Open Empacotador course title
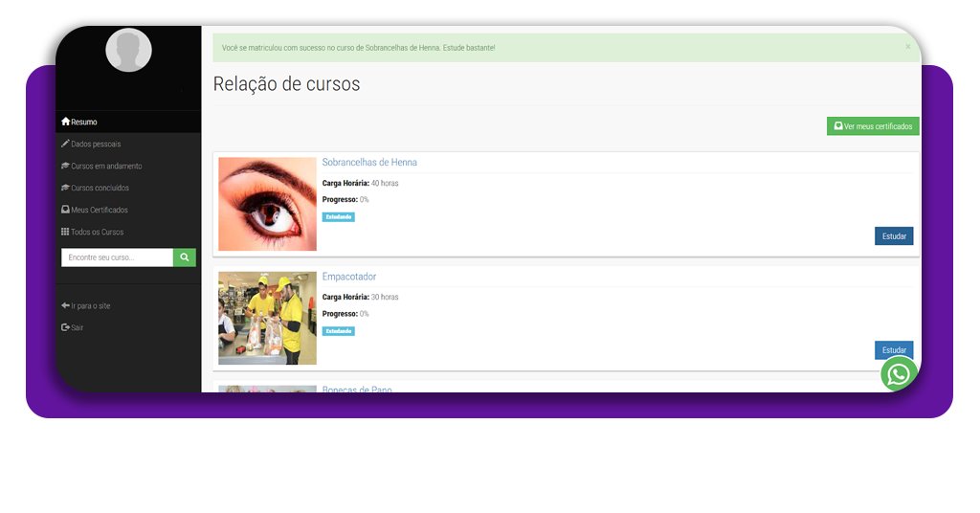980x513 pixels. tap(348, 277)
